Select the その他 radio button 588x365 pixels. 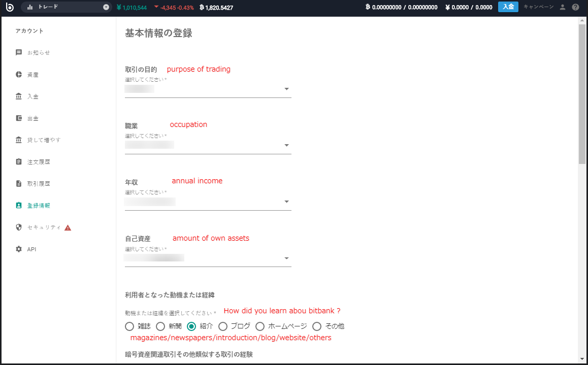317,326
